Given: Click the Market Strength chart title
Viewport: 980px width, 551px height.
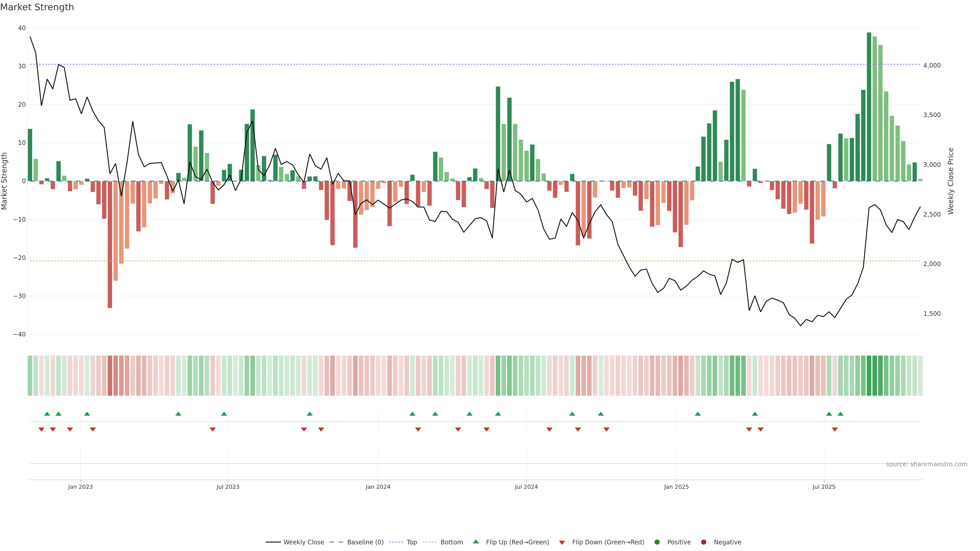Looking at the screenshot, I should pos(37,7).
